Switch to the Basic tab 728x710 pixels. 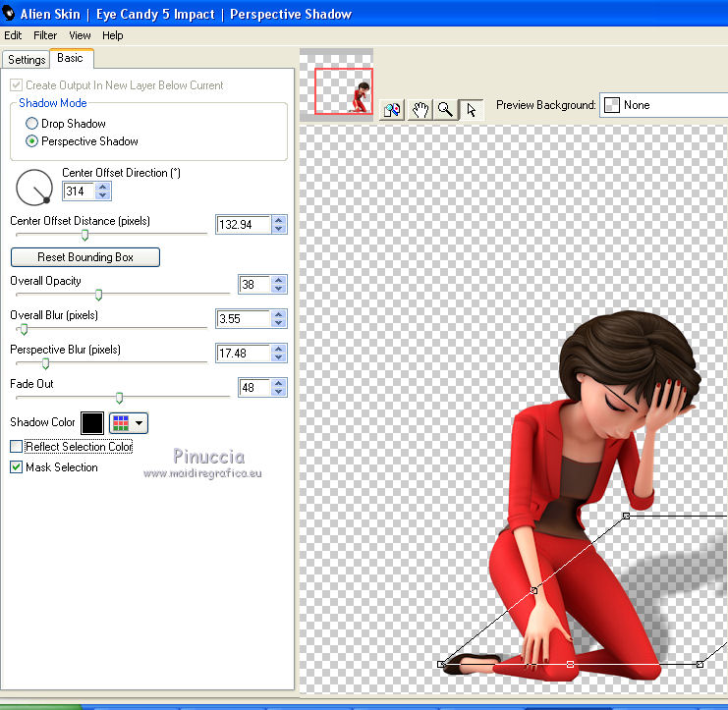pyautogui.click(x=71, y=58)
